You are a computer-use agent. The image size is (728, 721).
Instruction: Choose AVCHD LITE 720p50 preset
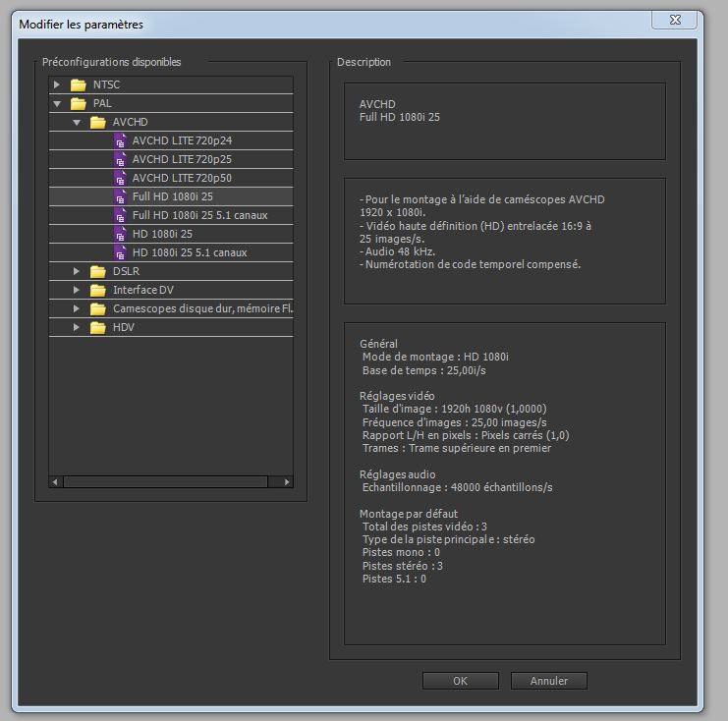point(182,178)
